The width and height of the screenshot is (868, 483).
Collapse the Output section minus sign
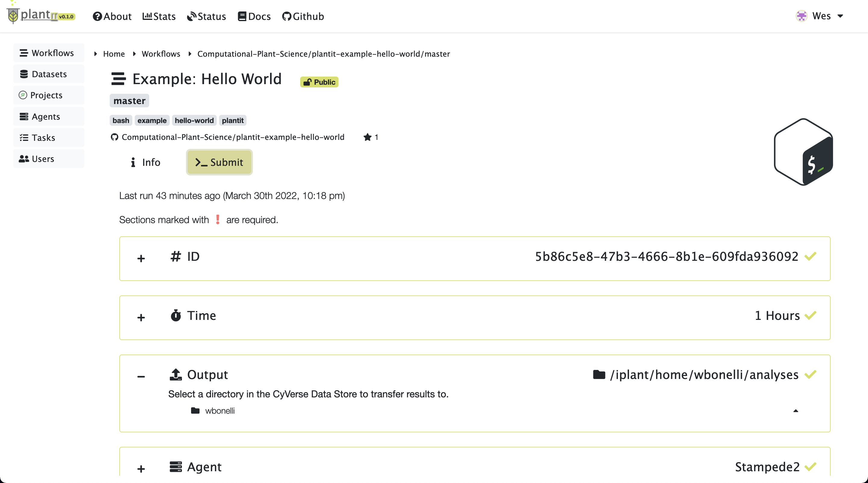141,377
